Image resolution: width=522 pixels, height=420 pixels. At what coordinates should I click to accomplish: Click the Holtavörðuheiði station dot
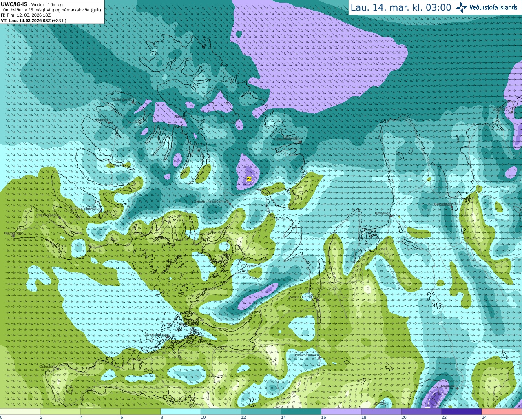click(x=320, y=358)
